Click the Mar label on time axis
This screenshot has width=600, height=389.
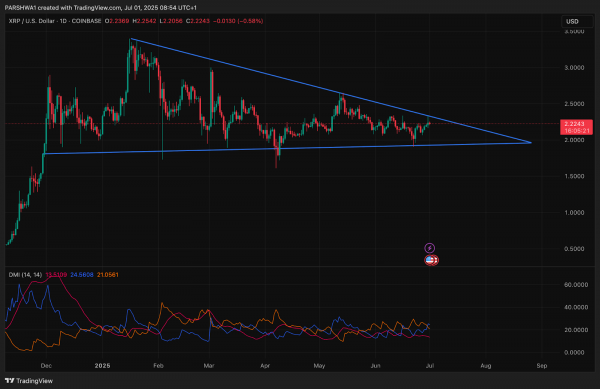(x=209, y=366)
